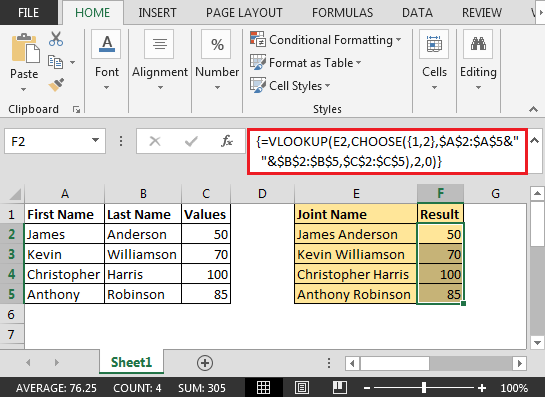This screenshot has width=545, height=397.
Task: Open the Editing binoculars icon
Action: [478, 44]
